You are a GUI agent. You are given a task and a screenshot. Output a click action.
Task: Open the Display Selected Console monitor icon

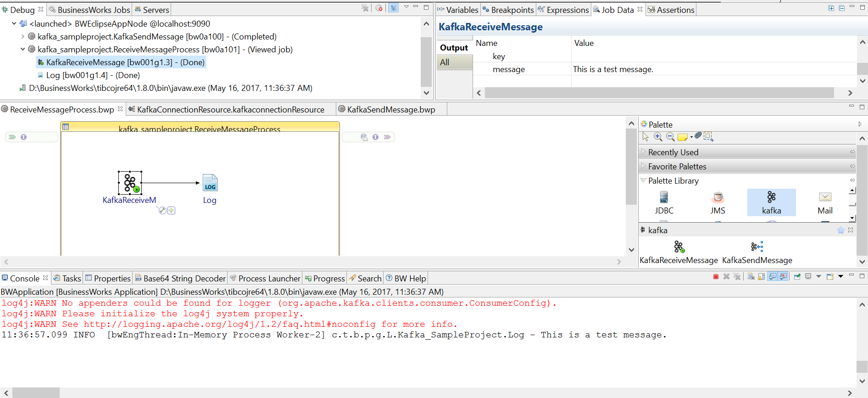[808, 276]
